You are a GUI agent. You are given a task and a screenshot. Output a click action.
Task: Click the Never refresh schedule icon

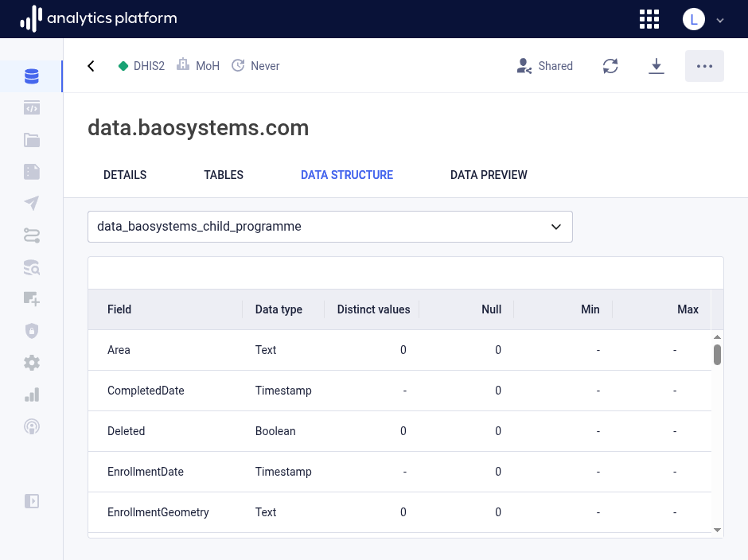[x=238, y=65]
